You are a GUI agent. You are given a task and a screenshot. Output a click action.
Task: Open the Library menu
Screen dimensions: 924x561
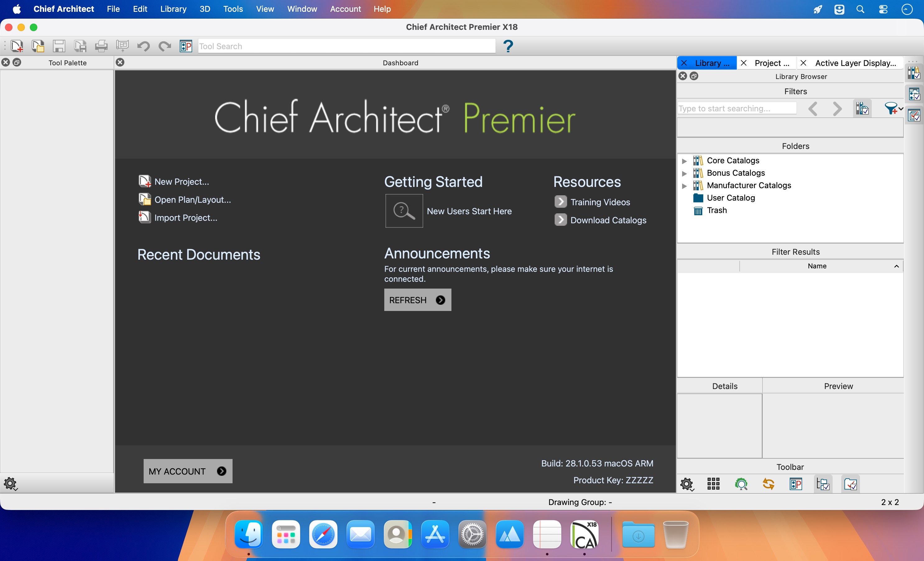click(x=173, y=9)
